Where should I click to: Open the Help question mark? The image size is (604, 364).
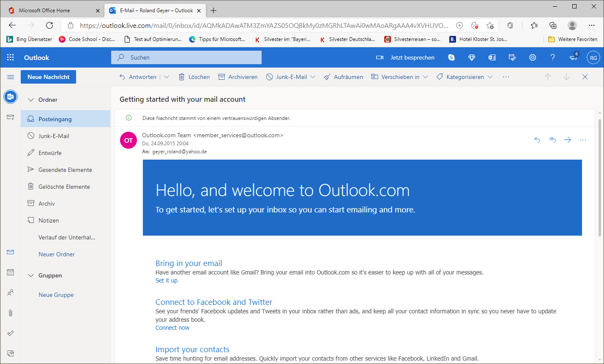click(x=552, y=57)
